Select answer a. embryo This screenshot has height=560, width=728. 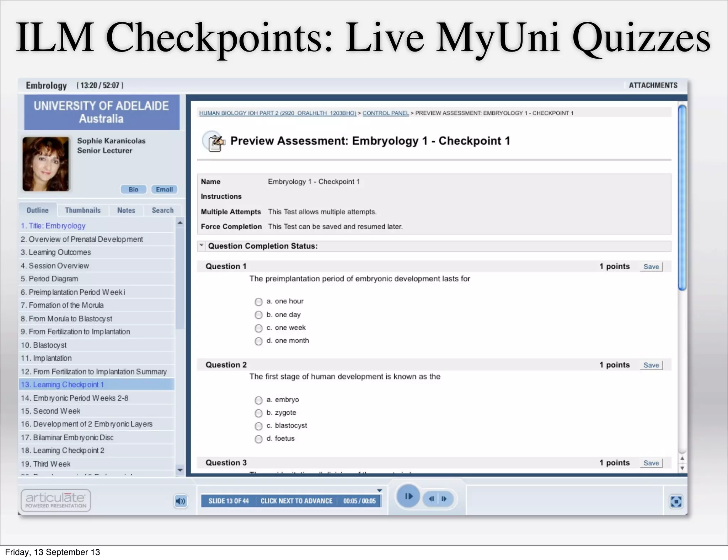click(258, 400)
